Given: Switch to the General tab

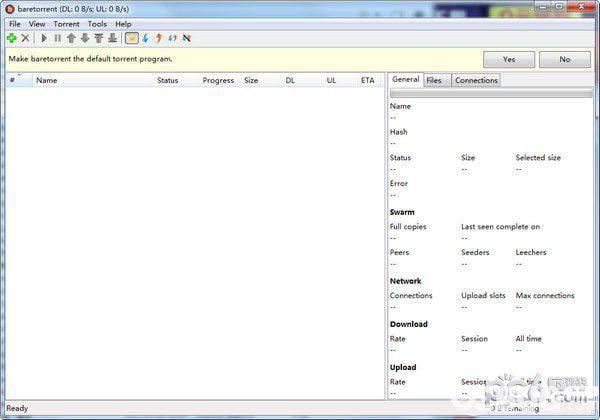Looking at the screenshot, I should coord(406,80).
